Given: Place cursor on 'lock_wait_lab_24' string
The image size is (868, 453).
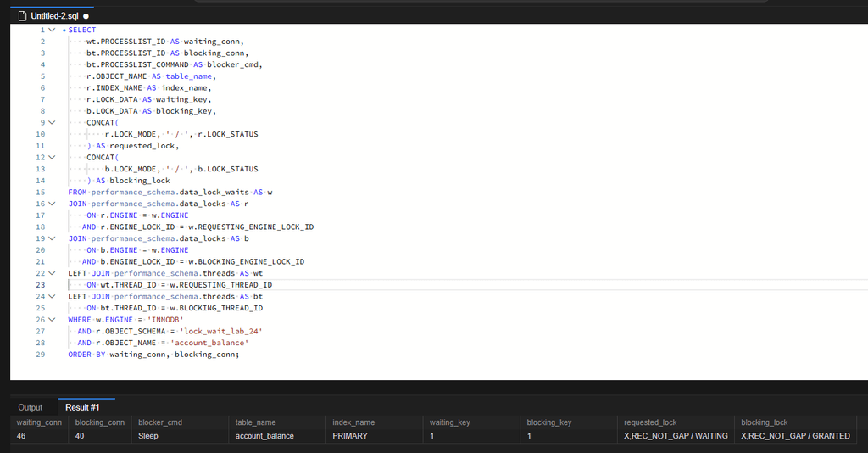Looking at the screenshot, I should (221, 331).
